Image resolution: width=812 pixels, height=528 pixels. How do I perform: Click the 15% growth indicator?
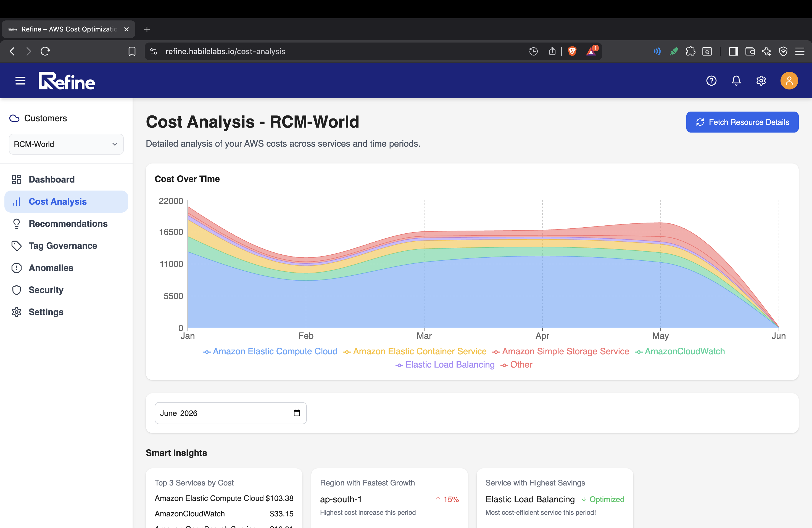(447, 499)
